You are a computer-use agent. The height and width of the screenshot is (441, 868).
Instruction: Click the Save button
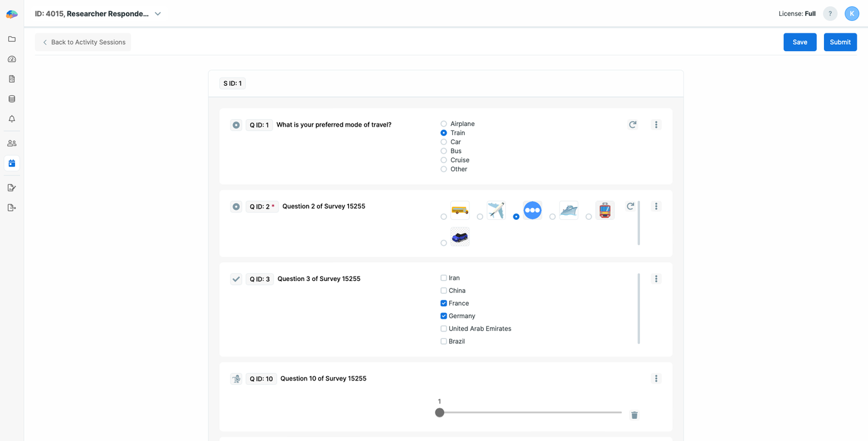799,42
